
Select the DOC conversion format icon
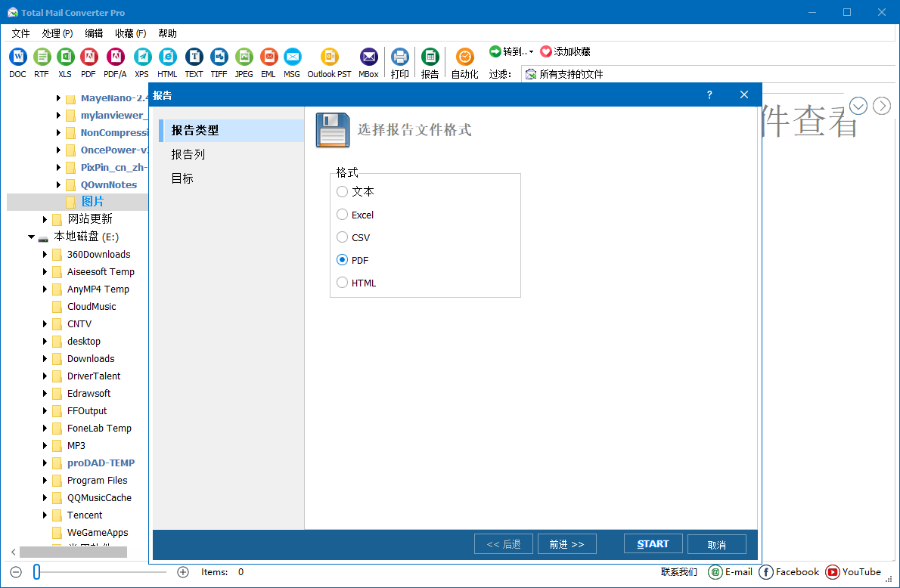(17, 57)
